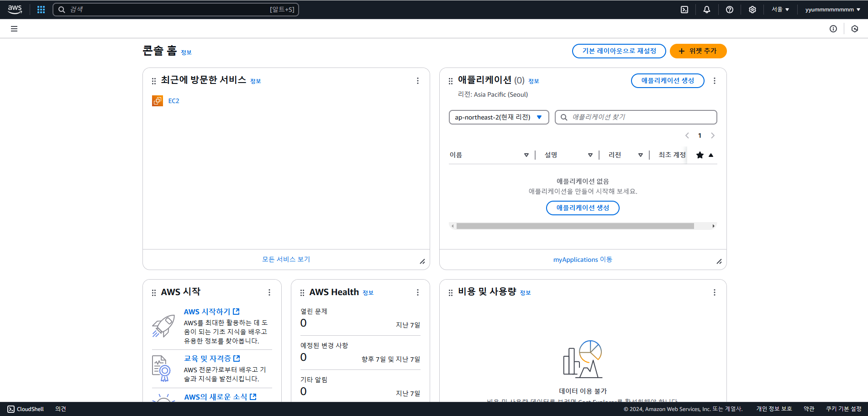This screenshot has height=416, width=868.
Task: Click 애플리케이션 생성 button in empty table
Action: click(x=583, y=208)
